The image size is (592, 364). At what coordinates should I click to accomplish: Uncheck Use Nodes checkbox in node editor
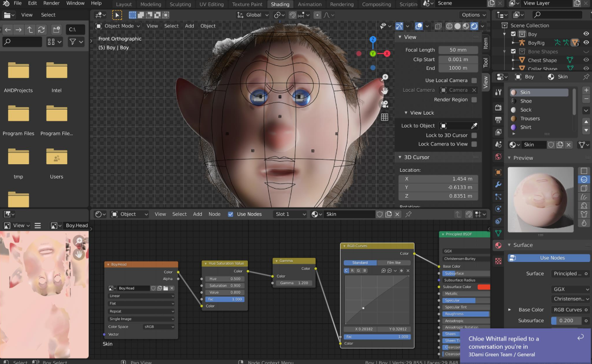pos(230,214)
